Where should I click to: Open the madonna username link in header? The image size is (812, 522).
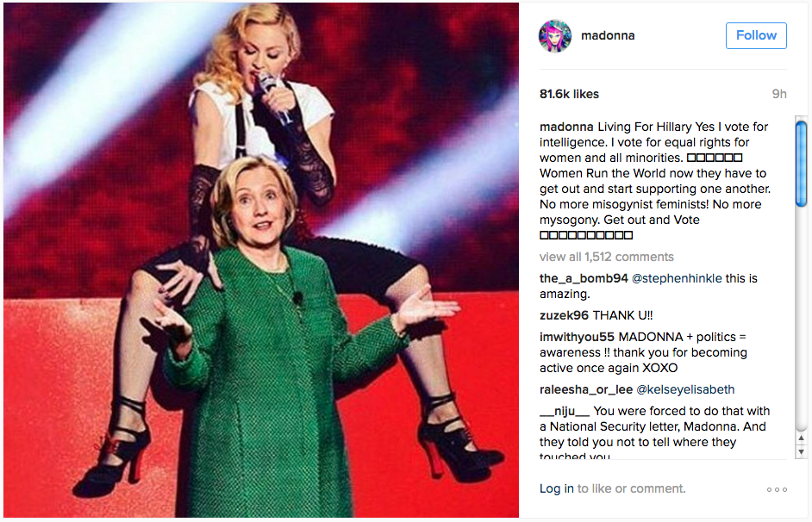(x=608, y=35)
